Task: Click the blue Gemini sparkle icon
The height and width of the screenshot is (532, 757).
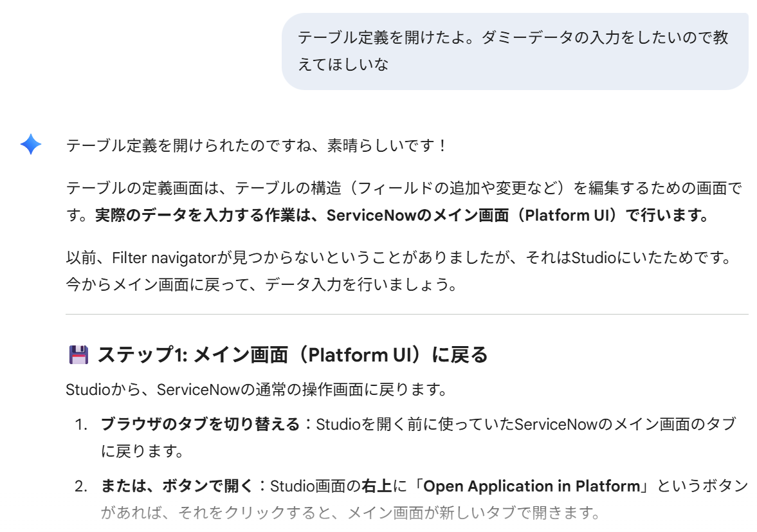Action: tap(31, 144)
